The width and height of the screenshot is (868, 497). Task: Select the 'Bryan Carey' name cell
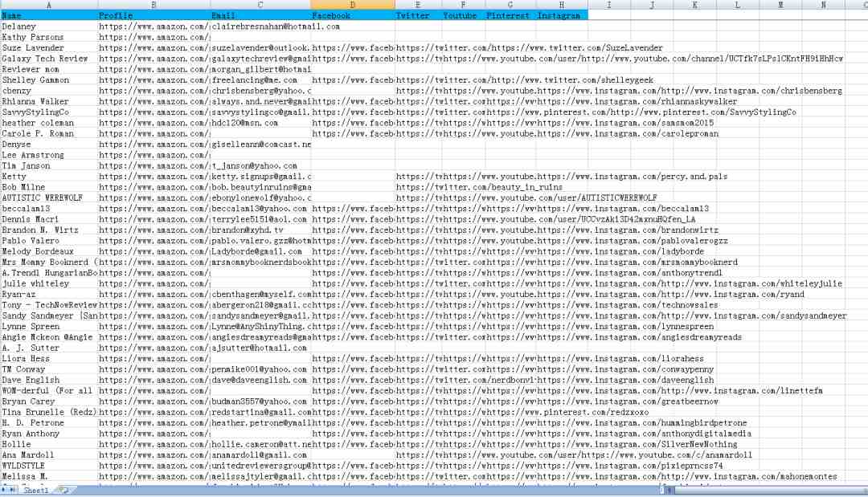pos(49,402)
